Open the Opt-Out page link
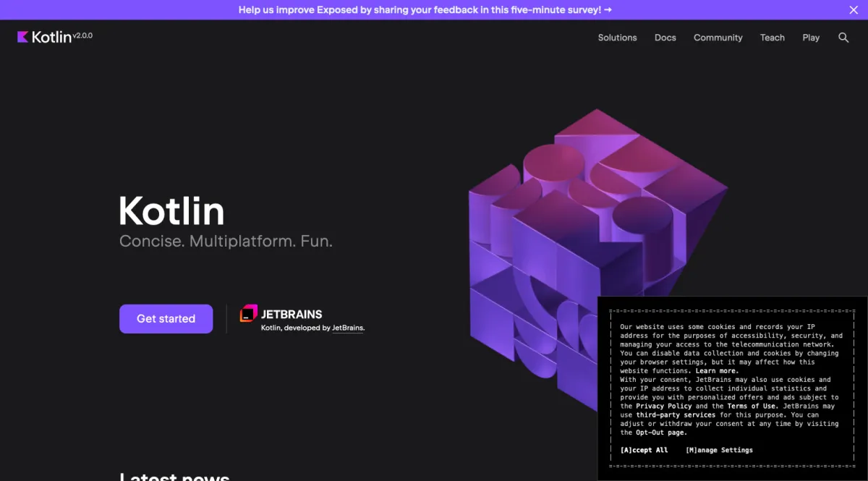The image size is (868, 481). [x=661, y=433]
